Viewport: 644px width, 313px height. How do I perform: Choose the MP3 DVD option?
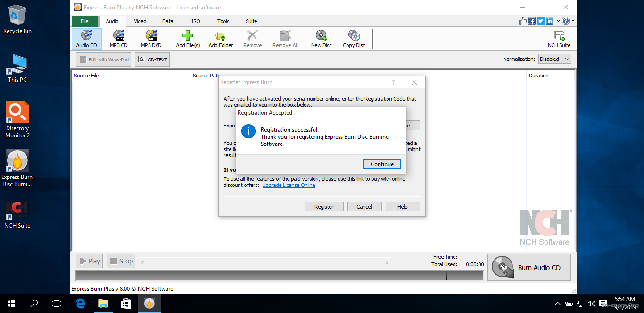click(x=151, y=39)
